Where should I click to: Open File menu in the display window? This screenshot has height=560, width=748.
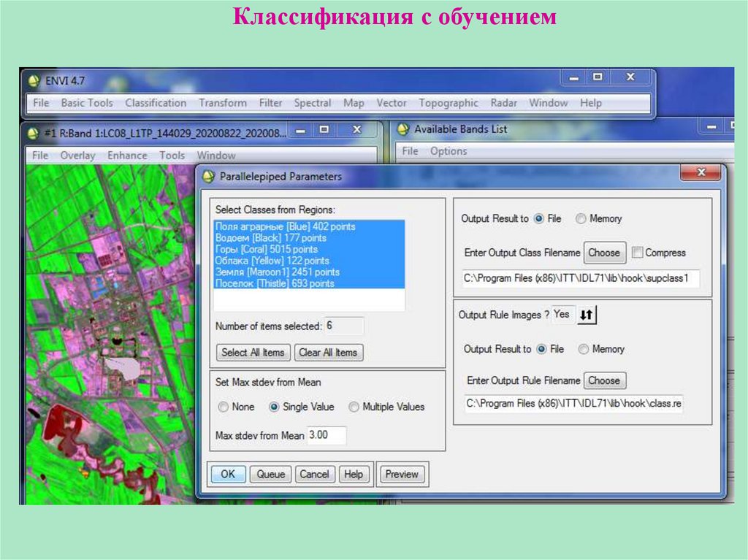[40, 156]
